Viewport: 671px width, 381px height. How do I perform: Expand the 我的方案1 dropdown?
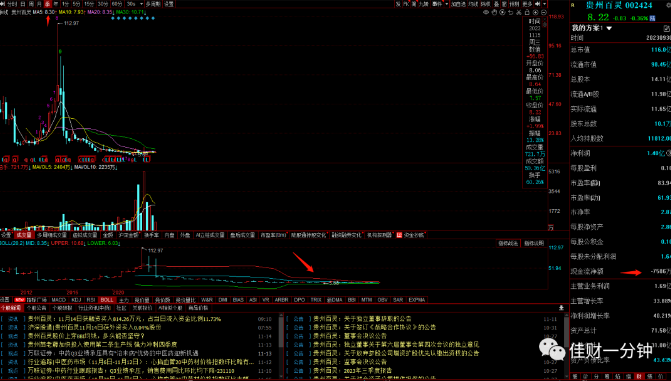click(609, 28)
